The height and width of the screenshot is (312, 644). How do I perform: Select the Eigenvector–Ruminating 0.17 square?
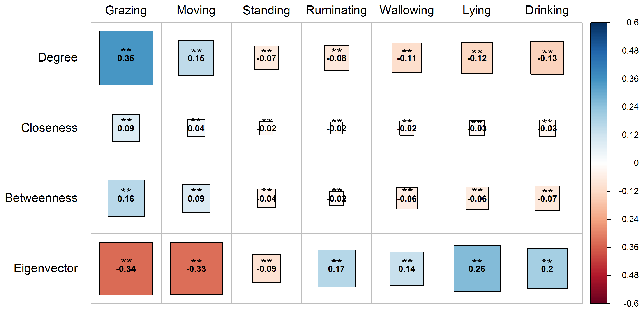[x=337, y=268]
